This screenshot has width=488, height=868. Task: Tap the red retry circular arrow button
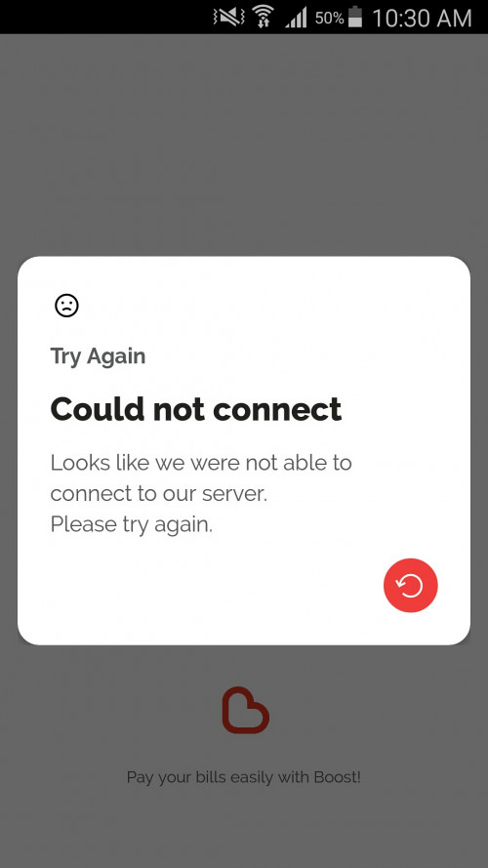pyautogui.click(x=410, y=585)
